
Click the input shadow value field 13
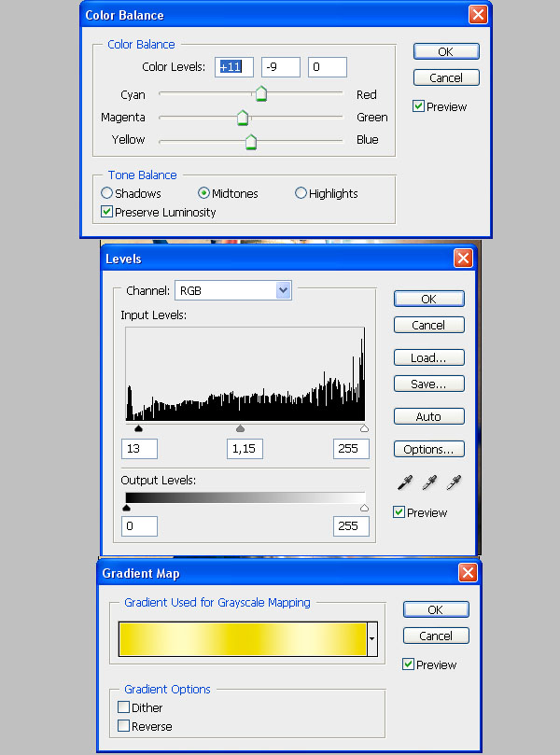coord(139,449)
